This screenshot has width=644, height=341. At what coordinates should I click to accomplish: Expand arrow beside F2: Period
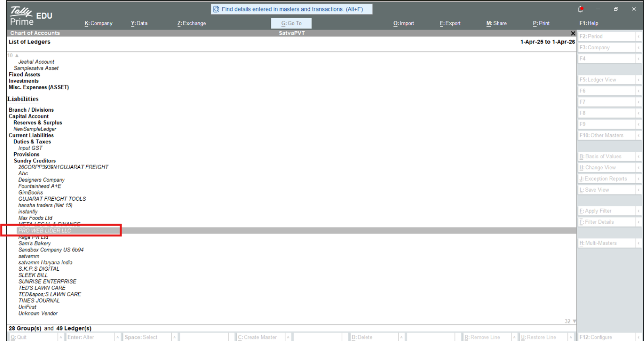pos(639,36)
